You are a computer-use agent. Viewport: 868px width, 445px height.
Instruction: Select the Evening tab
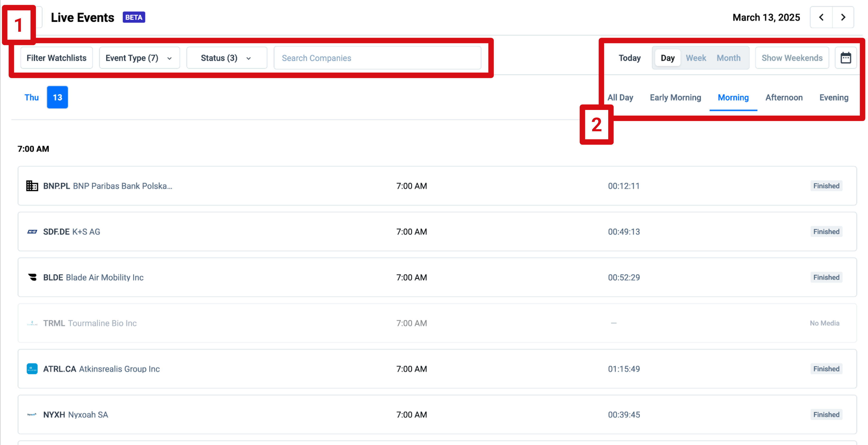(834, 97)
